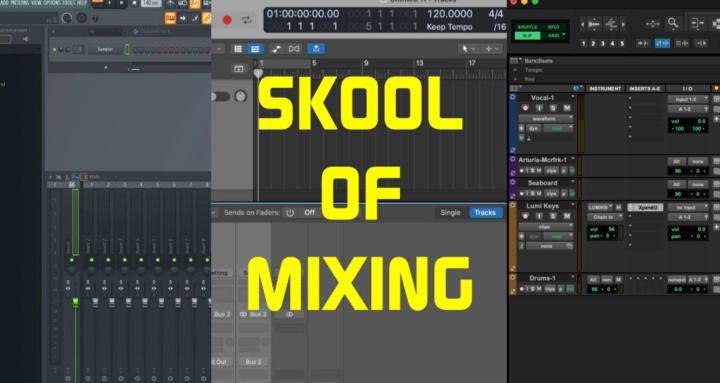The height and width of the screenshot is (383, 720).
Task: Open FL Studio HELP menu
Action: tap(82, 3)
